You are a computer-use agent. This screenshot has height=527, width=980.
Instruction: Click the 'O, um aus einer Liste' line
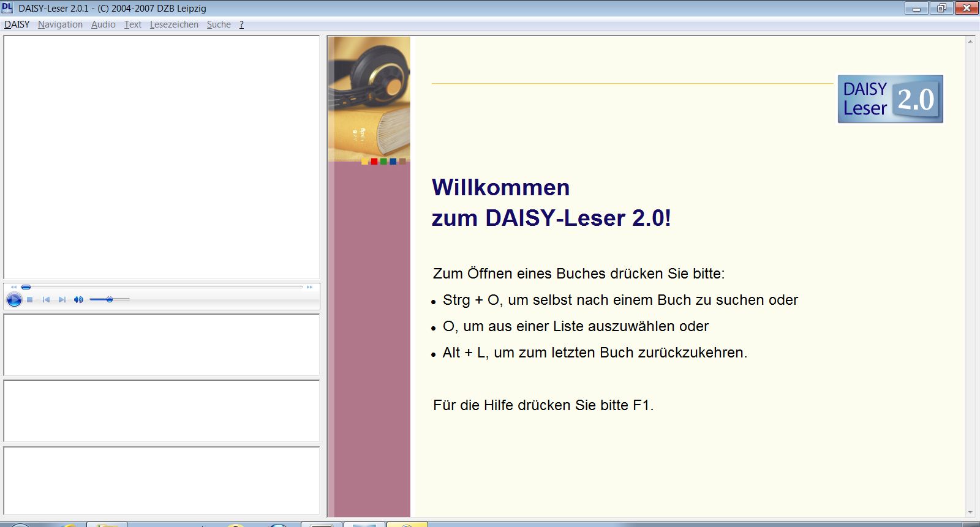(576, 326)
